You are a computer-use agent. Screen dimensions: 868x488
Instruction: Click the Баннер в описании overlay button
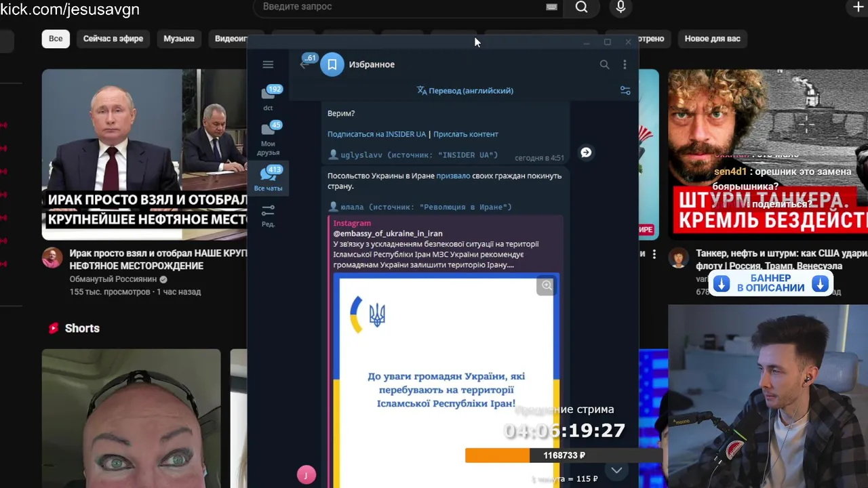click(x=771, y=283)
